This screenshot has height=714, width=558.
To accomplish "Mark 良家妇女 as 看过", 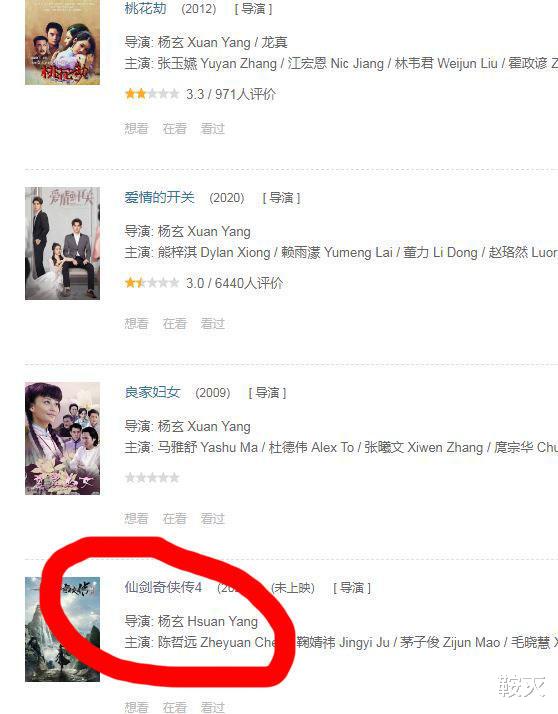I will [x=213, y=518].
